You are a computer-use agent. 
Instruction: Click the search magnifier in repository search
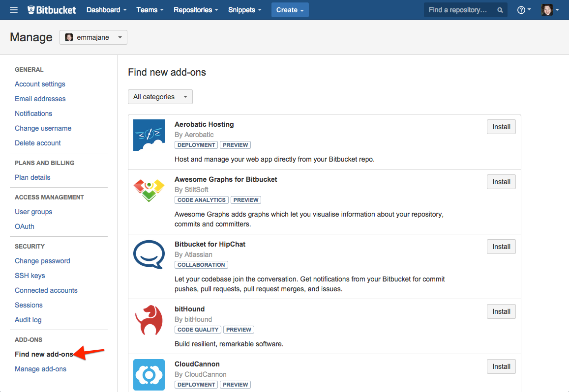(500, 10)
